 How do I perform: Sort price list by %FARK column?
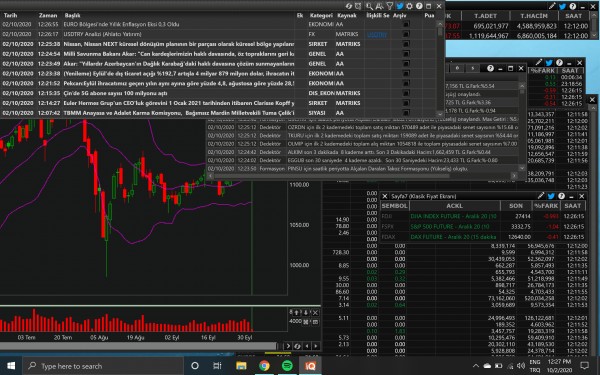click(546, 206)
